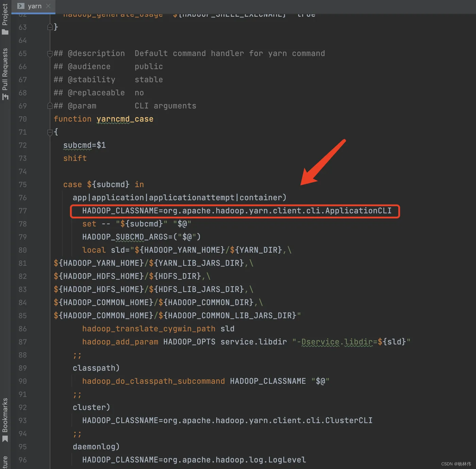Click the ClusterCLI class name line
Image resolution: width=476 pixels, height=469 pixels.
point(227,421)
